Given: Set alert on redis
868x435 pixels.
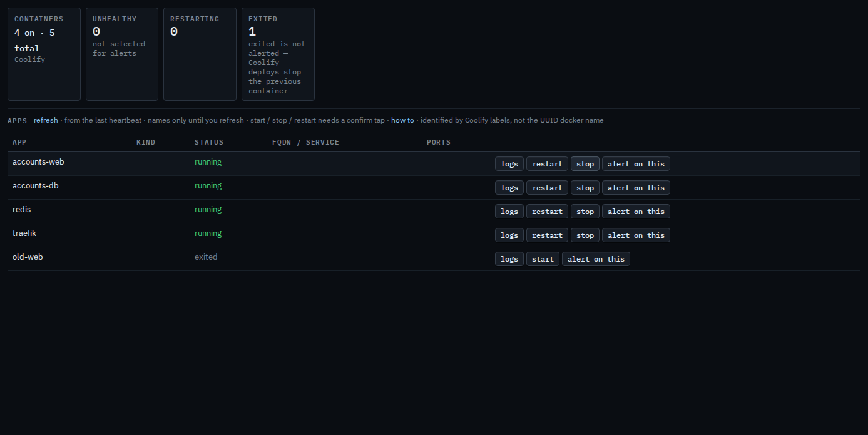Looking at the screenshot, I should click(636, 212).
